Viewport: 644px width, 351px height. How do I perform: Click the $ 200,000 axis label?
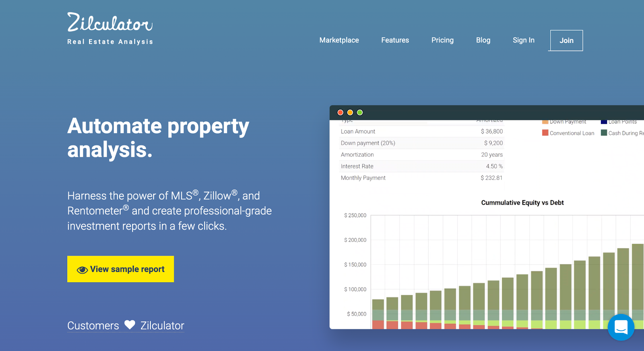[x=355, y=240]
